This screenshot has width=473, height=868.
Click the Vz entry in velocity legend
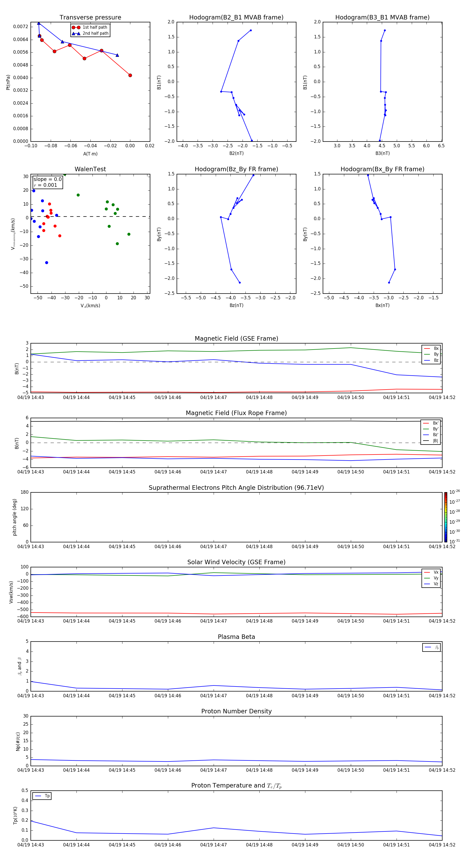coord(431,584)
